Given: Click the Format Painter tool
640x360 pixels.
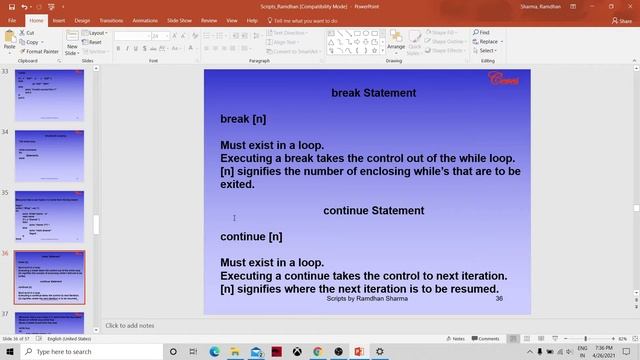Looking at the screenshot, I should point(39,51).
